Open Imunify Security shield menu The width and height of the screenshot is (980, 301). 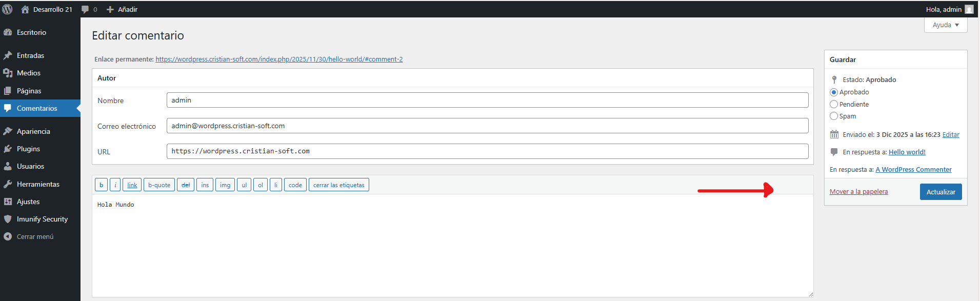8,219
